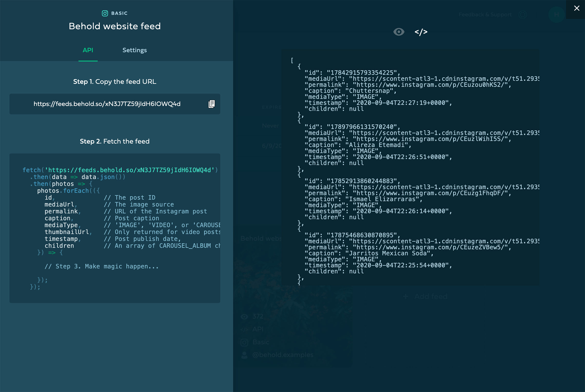Screen dimensions: 585x392
Task: Click the support lifebuoy icon in background
Action: 522,15
